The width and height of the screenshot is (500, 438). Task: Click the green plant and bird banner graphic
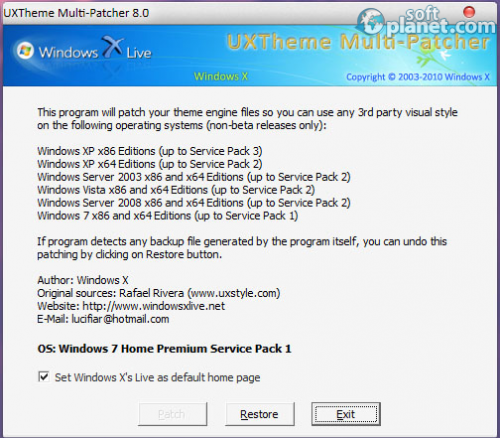click(432, 57)
